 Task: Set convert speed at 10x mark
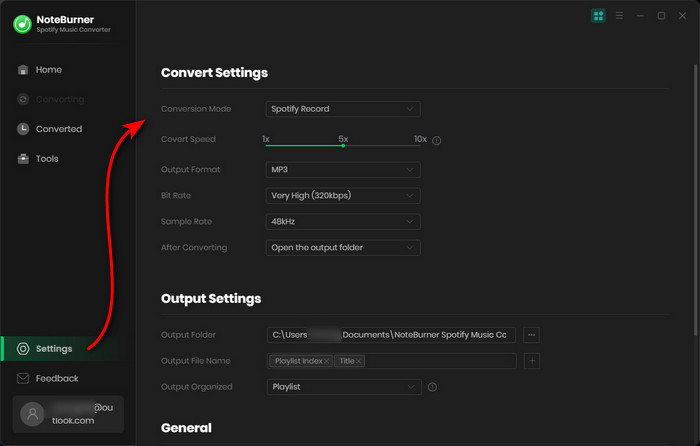420,139
